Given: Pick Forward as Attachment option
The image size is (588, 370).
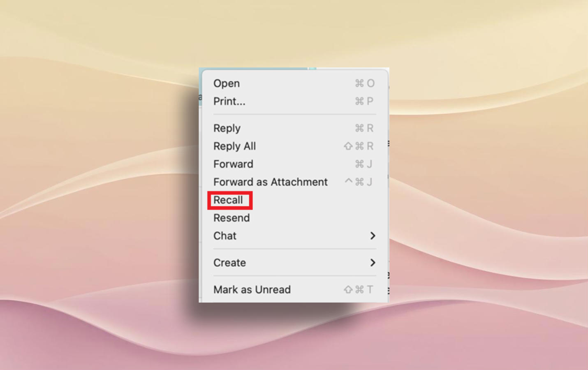Looking at the screenshot, I should click(x=294, y=182).
